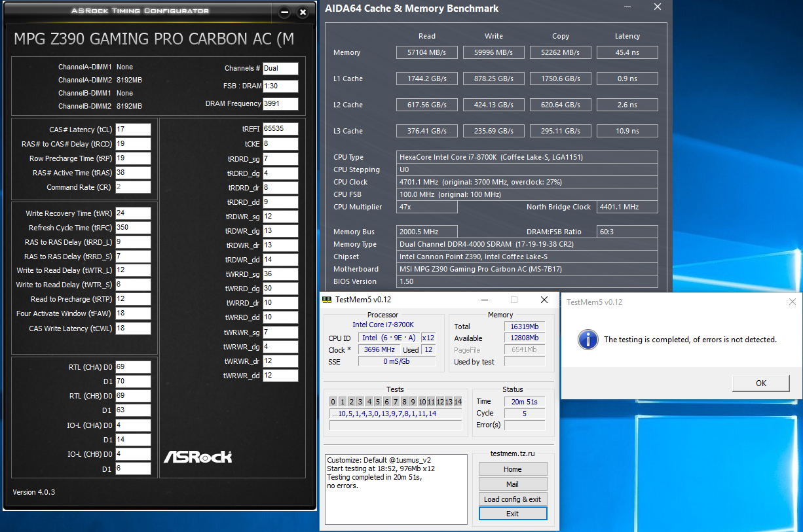The image size is (803, 532).
Task: Minimize the AIDA64 benchmark window
Action: pyautogui.click(x=627, y=7)
